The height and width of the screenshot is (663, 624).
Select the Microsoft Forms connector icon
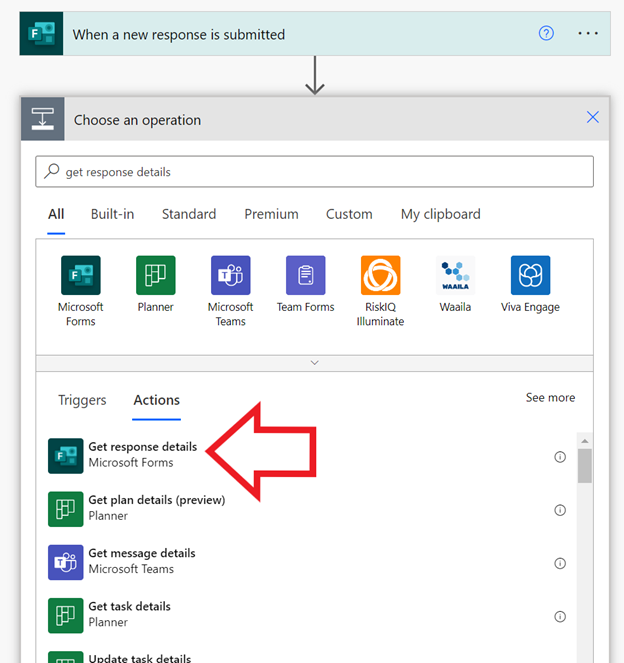point(80,275)
